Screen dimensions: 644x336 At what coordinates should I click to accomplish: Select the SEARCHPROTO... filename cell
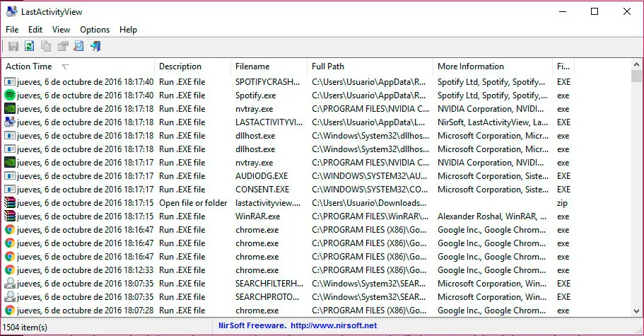[x=267, y=297]
